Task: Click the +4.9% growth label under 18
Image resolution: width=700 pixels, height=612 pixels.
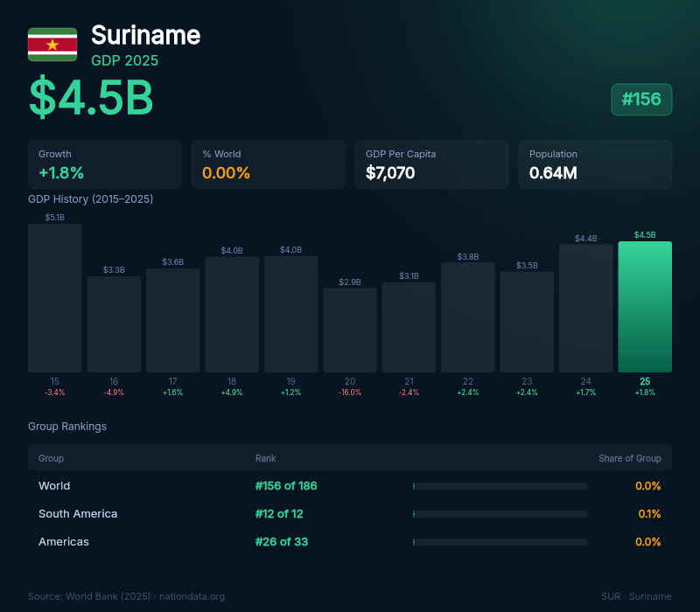Action: click(232, 393)
